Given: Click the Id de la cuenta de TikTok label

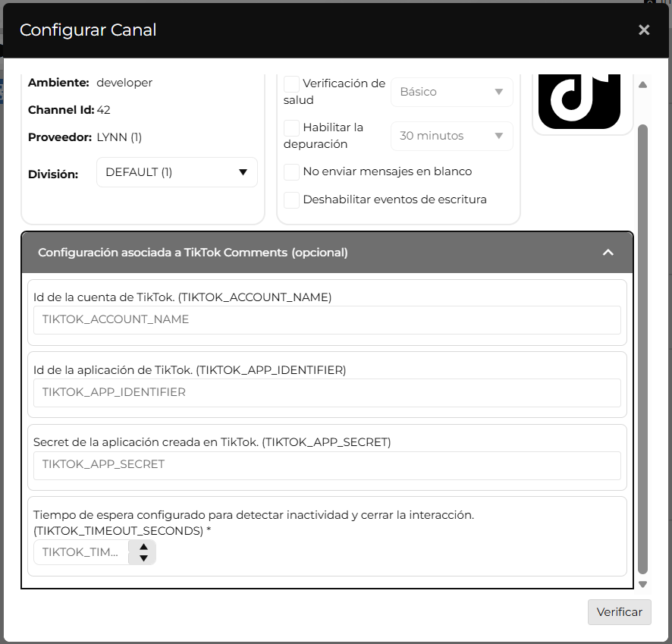Looking at the screenshot, I should pos(182,297).
